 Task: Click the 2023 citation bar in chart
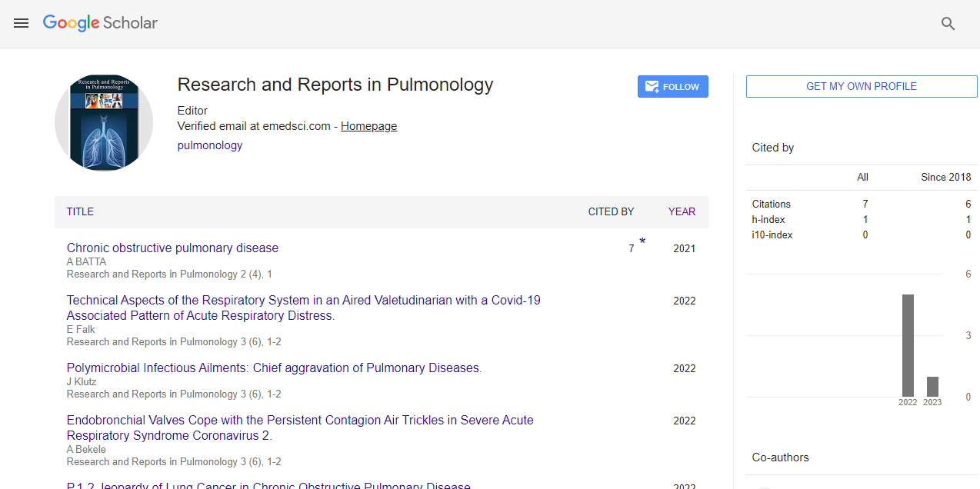[x=932, y=386]
